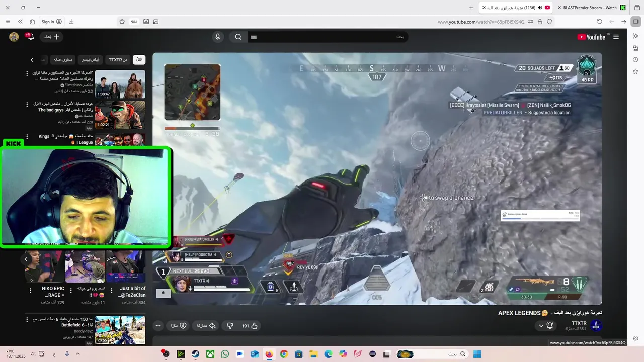
Task: Open the YouTube notifications bell
Action: pos(30,37)
